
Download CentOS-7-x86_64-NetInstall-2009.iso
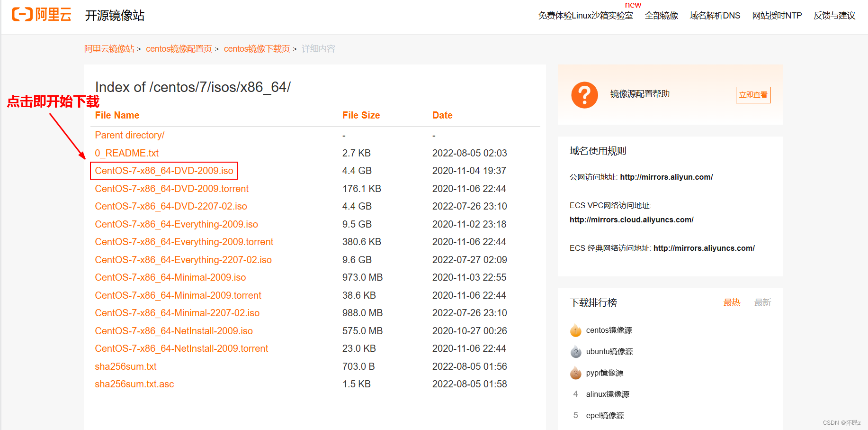pyautogui.click(x=174, y=331)
